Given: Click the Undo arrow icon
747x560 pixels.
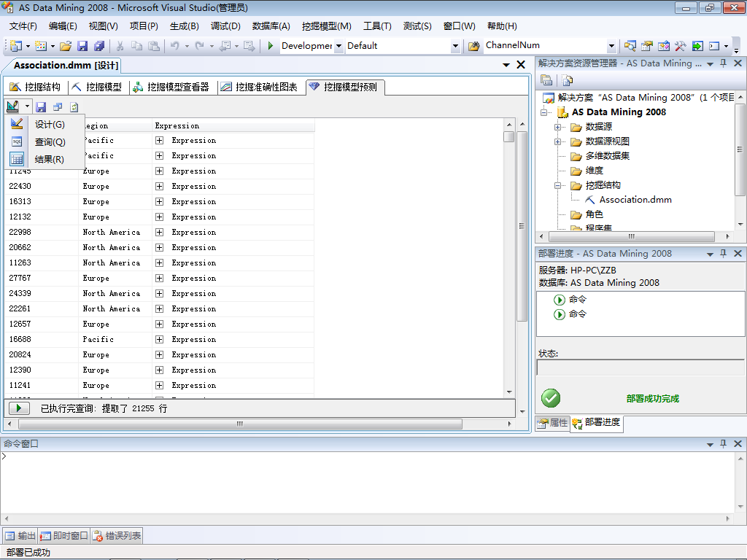Looking at the screenshot, I should click(175, 46).
